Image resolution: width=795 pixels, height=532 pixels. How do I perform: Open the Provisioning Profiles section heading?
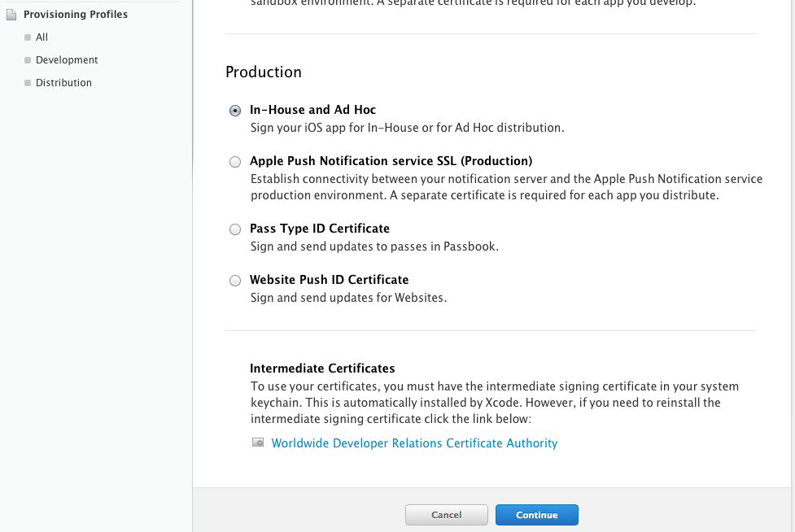75,15
